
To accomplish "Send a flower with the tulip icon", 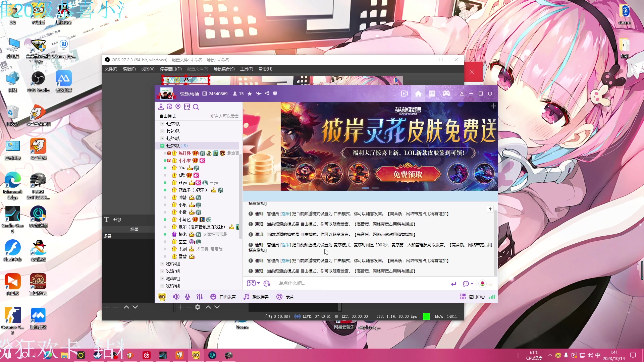I will click(x=482, y=284).
